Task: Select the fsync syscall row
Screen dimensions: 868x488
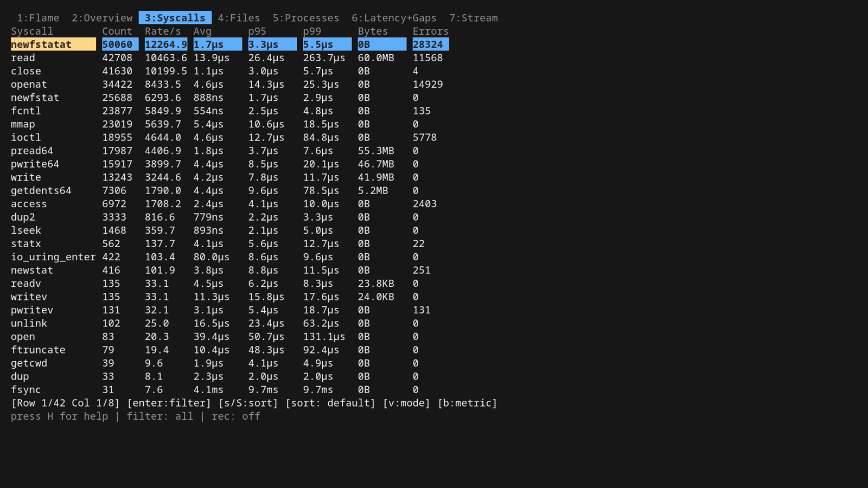Action: click(x=230, y=390)
